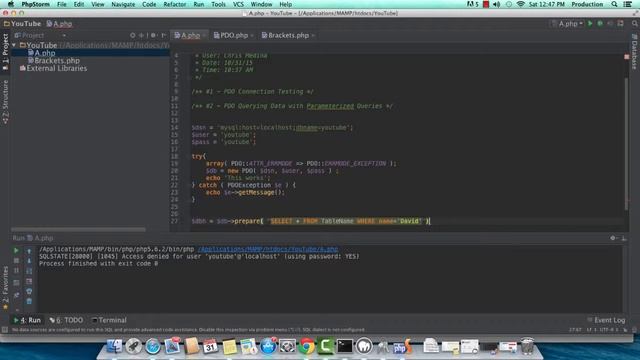Jump up the stack trace with the up arrow
The image size is (640, 360).
click(29, 251)
